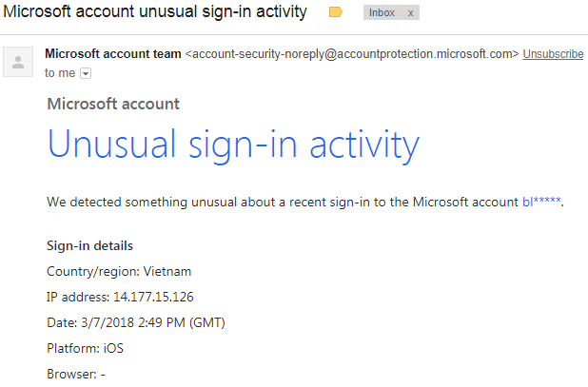Remove the Inbox label with x
The width and height of the screenshot is (588, 387).
[411, 13]
